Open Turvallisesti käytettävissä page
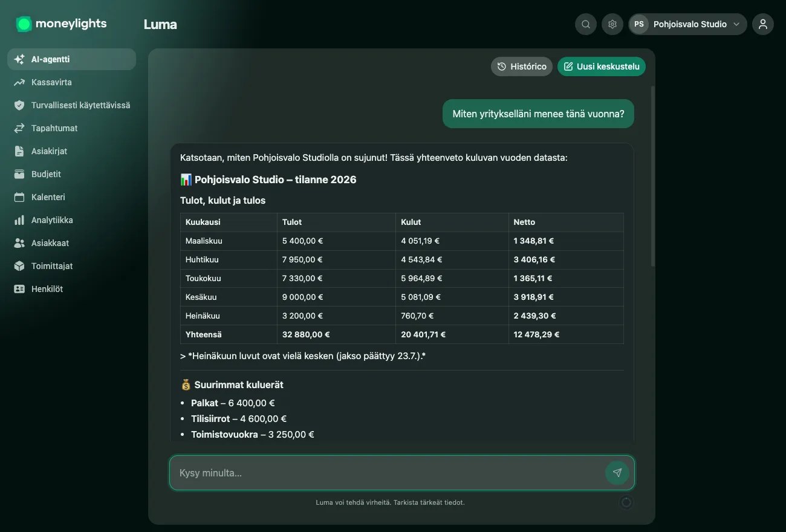This screenshot has height=532, width=786. tap(71, 105)
